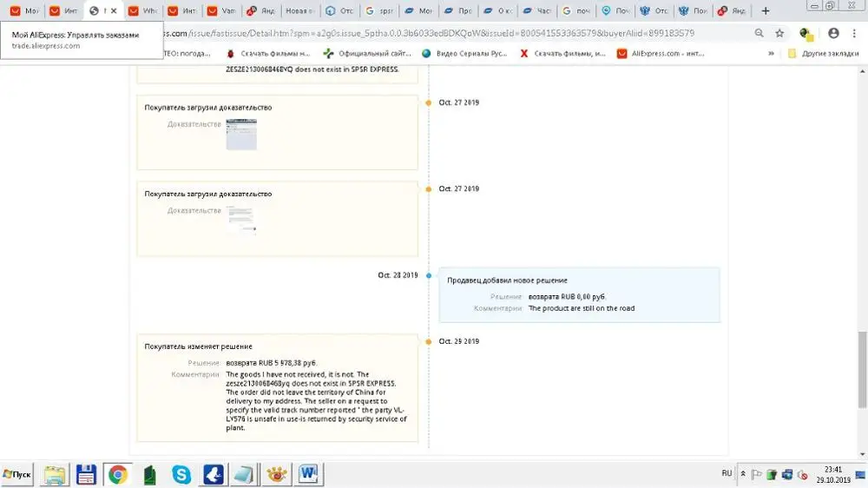Click the Пуск start button
Image resolution: width=868 pixels, height=488 pixels.
tap(17, 475)
